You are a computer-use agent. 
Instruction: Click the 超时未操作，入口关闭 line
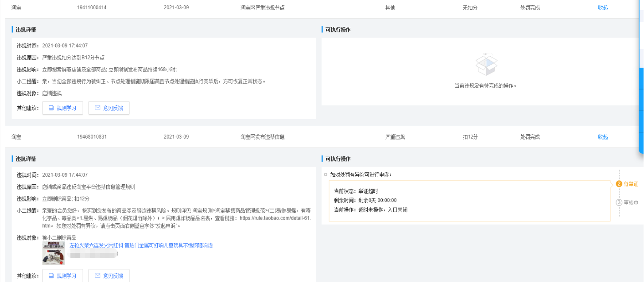383,209
